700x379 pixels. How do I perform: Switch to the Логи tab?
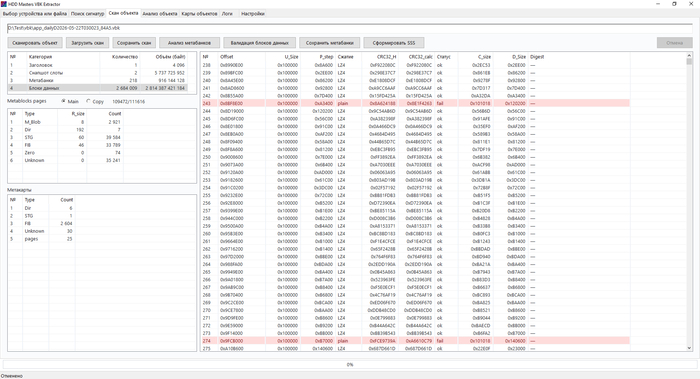pyautogui.click(x=227, y=14)
